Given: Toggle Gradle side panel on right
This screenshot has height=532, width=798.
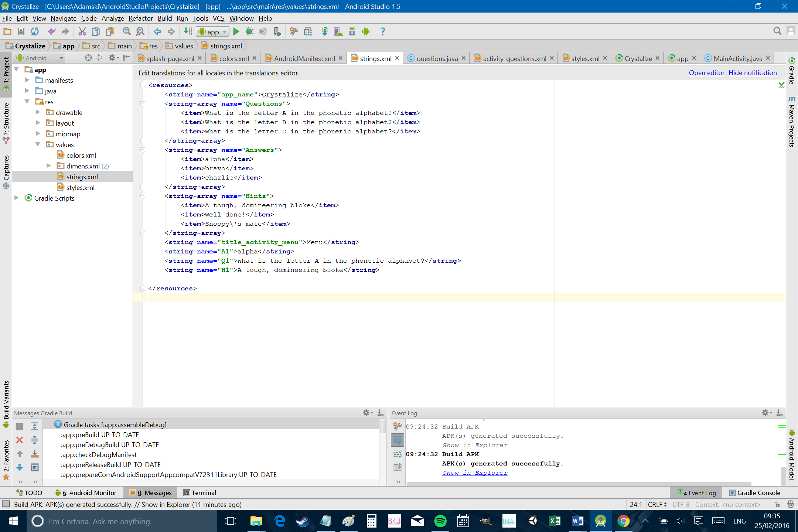Looking at the screenshot, I should click(x=792, y=71).
